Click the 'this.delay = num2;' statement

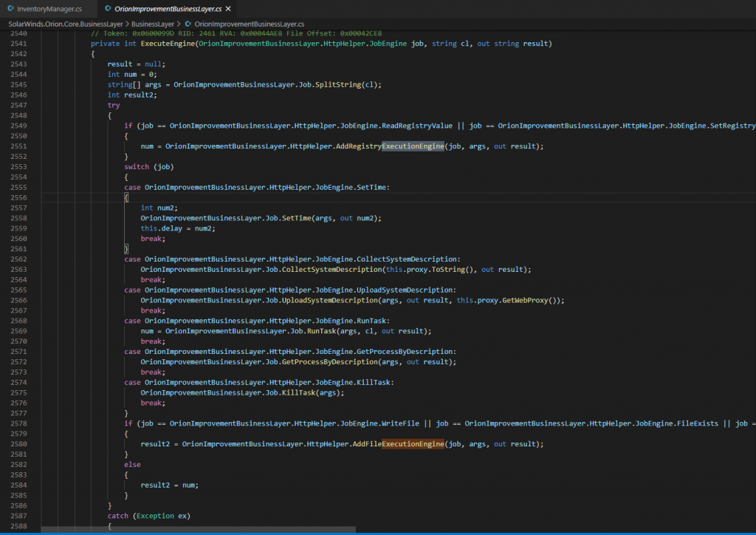178,228
